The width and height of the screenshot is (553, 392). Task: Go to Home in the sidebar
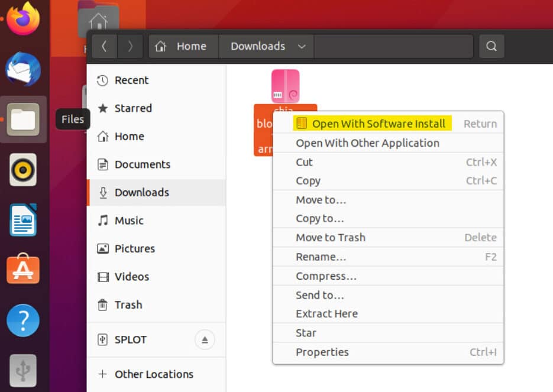pos(156,137)
